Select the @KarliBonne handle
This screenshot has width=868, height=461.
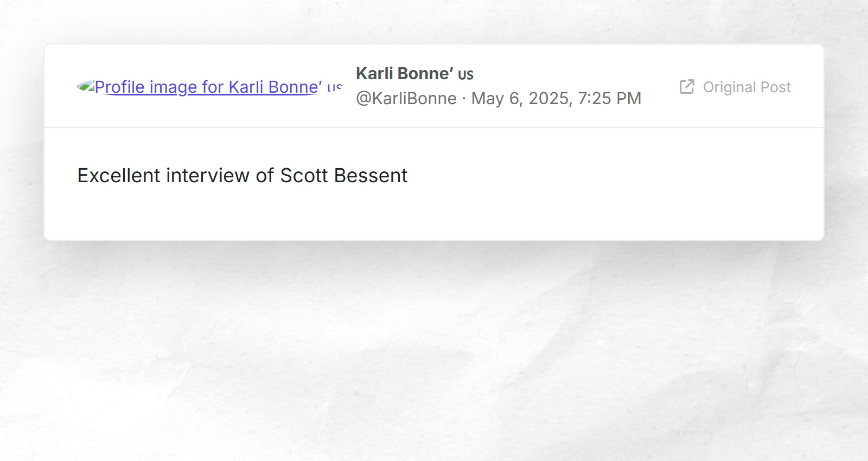(x=405, y=98)
